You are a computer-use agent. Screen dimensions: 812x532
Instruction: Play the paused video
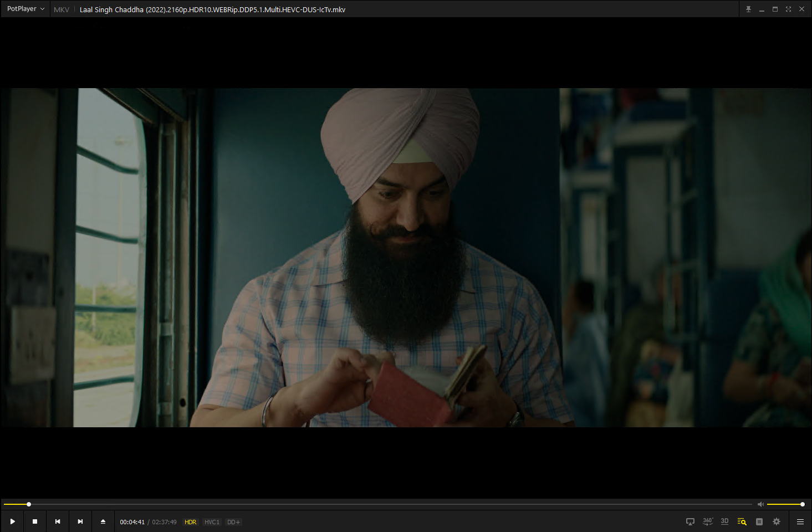12,521
